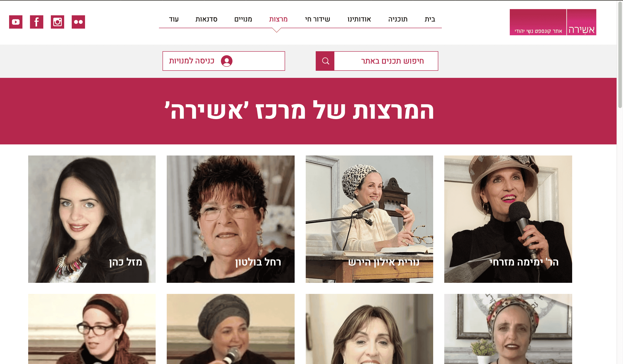Open the תוכניה menu item
This screenshot has height=364, width=623.
click(398, 19)
